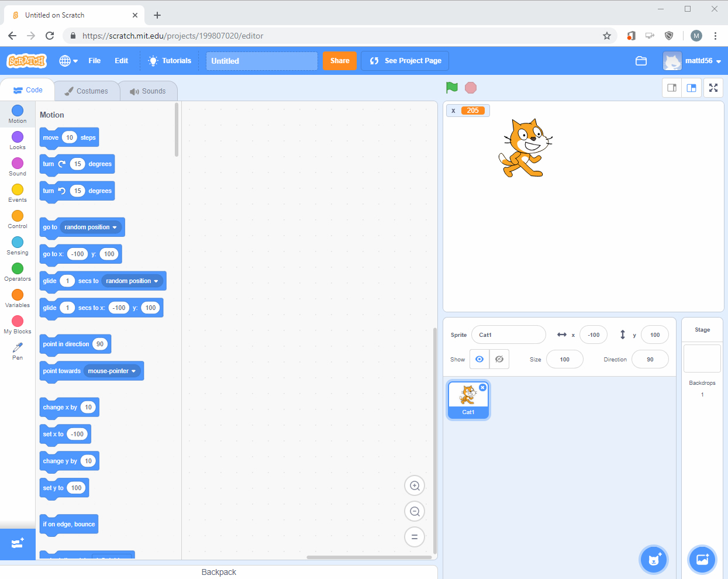
Task: Open the File menu
Action: [x=94, y=61]
